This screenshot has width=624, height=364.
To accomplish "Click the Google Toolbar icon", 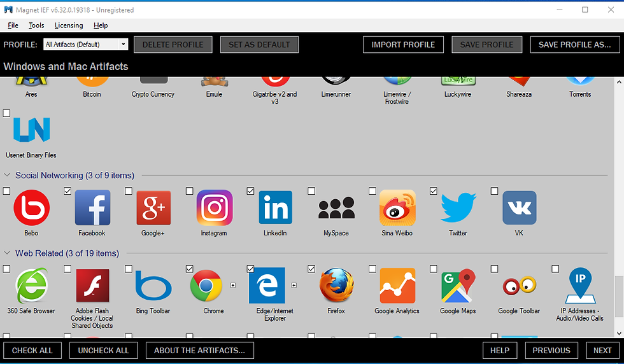I will [x=520, y=285].
